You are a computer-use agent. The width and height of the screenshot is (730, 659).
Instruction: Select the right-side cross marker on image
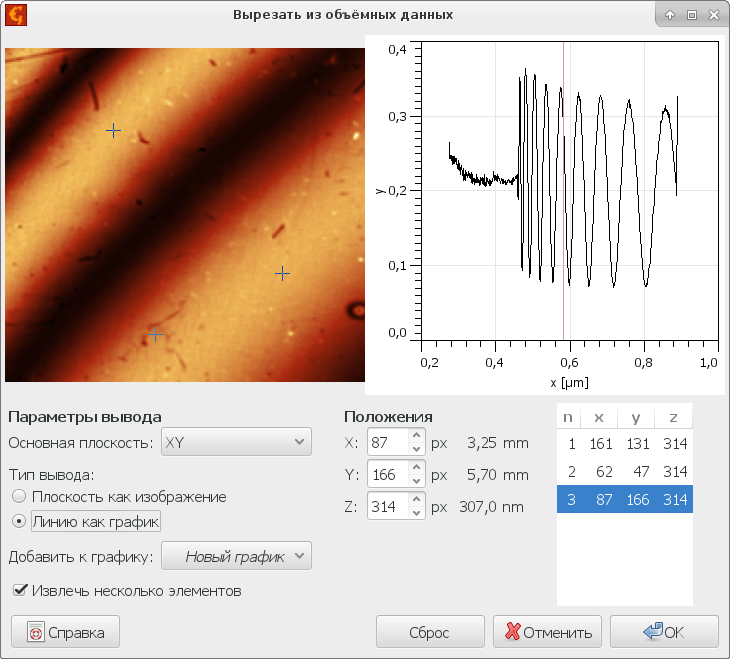click(282, 273)
